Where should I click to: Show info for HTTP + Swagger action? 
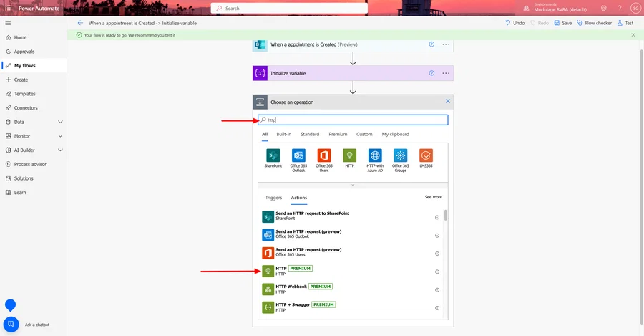(x=437, y=308)
